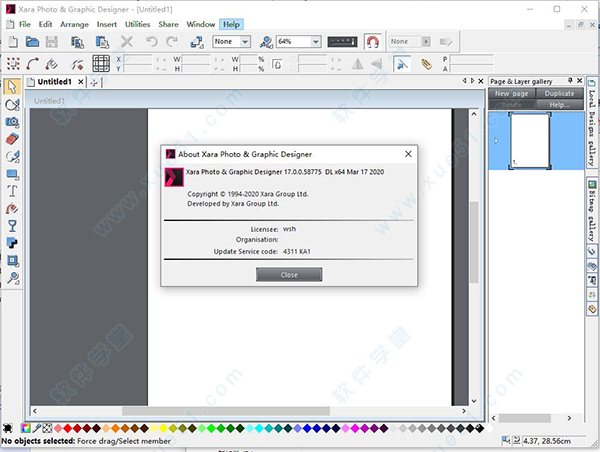600x452 pixels.
Task: Toggle magnetic snapping (red magnet icon)
Action: 372,41
